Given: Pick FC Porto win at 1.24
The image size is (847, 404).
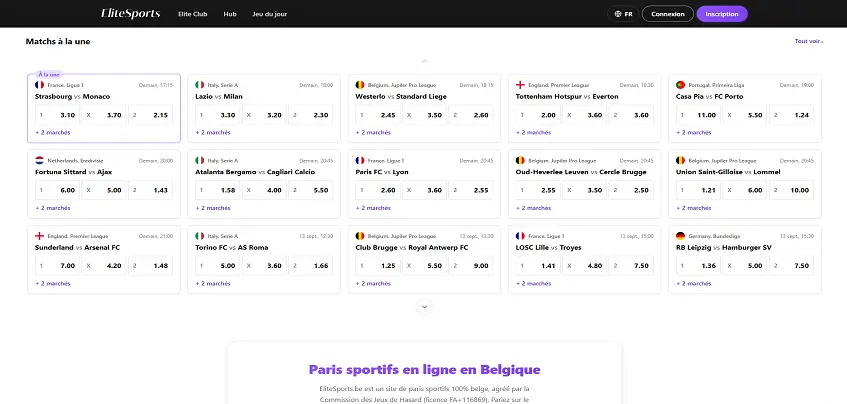Looking at the screenshot, I should (x=792, y=115).
